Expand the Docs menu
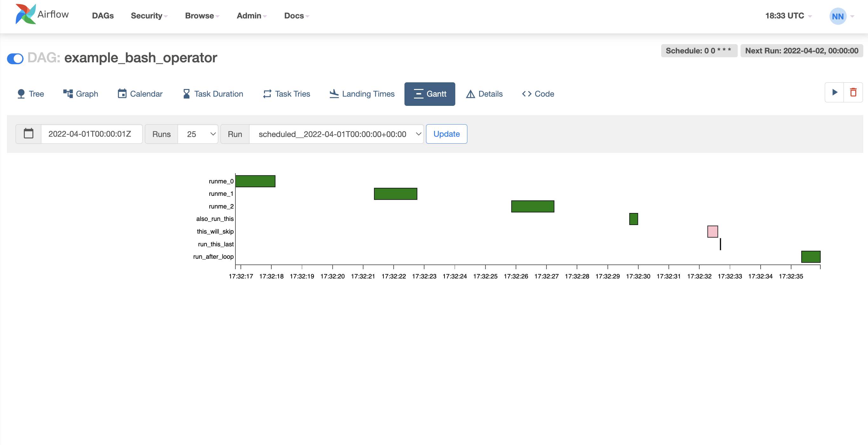 296,16
